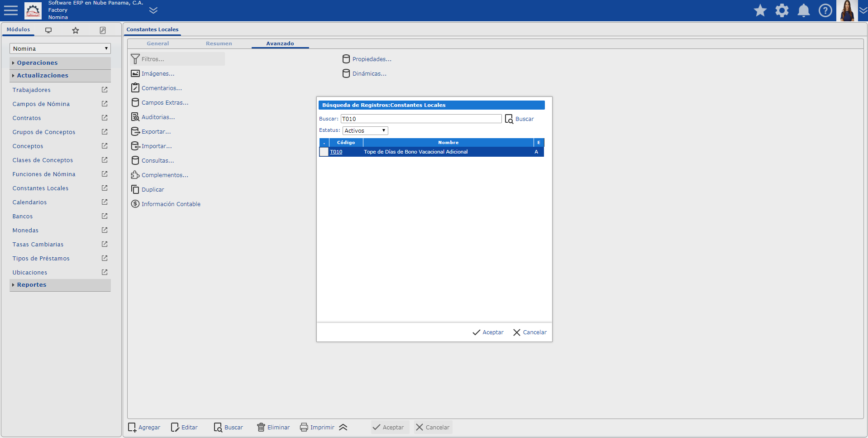The height and width of the screenshot is (438, 868).
Task: Click Exportar option
Action: click(x=151, y=131)
